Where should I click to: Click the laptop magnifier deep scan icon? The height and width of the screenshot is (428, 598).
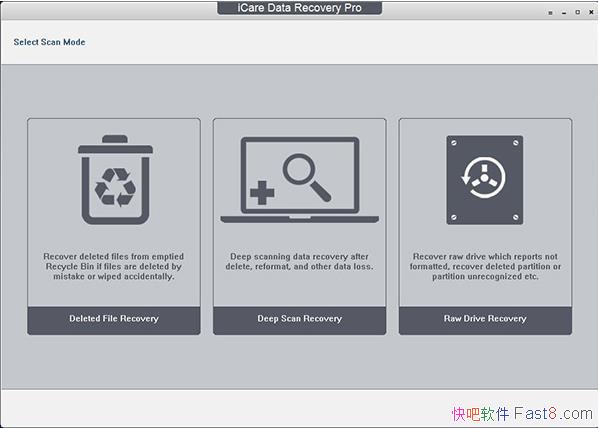coord(299,180)
